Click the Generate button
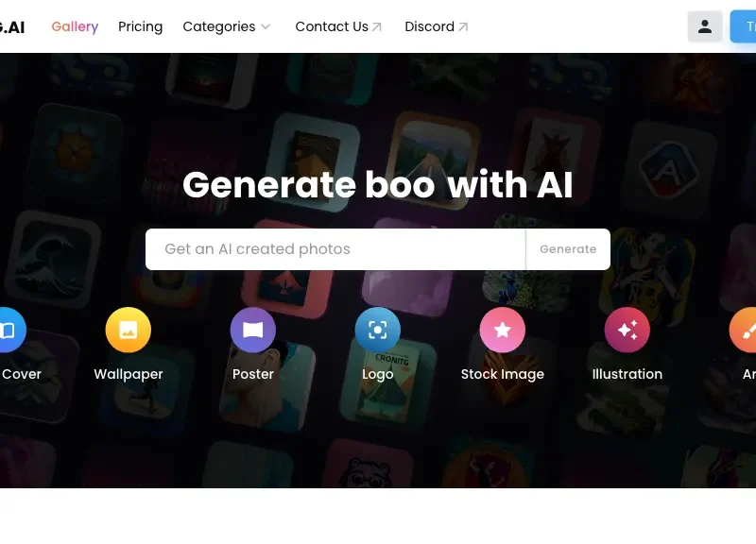Viewport: 756px width, 544px height. [x=568, y=249]
